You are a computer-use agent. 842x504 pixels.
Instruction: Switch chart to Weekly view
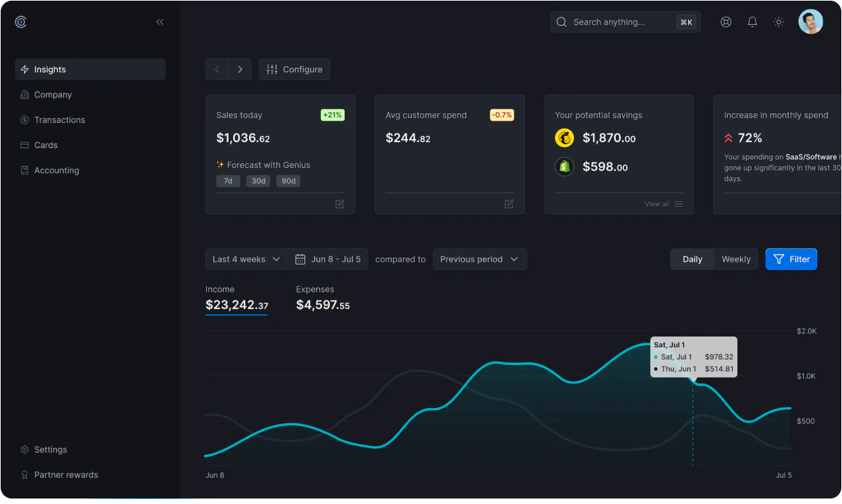click(x=736, y=259)
